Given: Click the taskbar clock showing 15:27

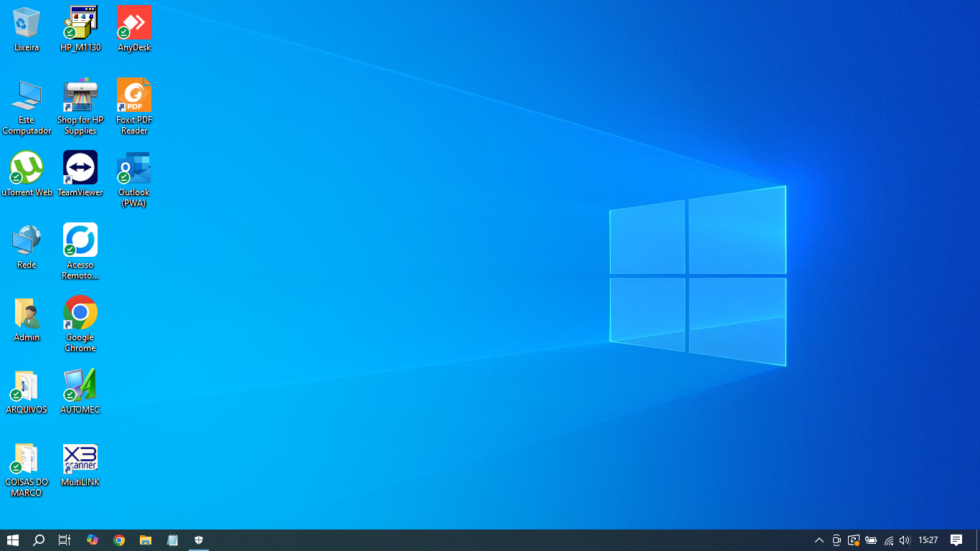Looking at the screenshot, I should pyautogui.click(x=928, y=540).
